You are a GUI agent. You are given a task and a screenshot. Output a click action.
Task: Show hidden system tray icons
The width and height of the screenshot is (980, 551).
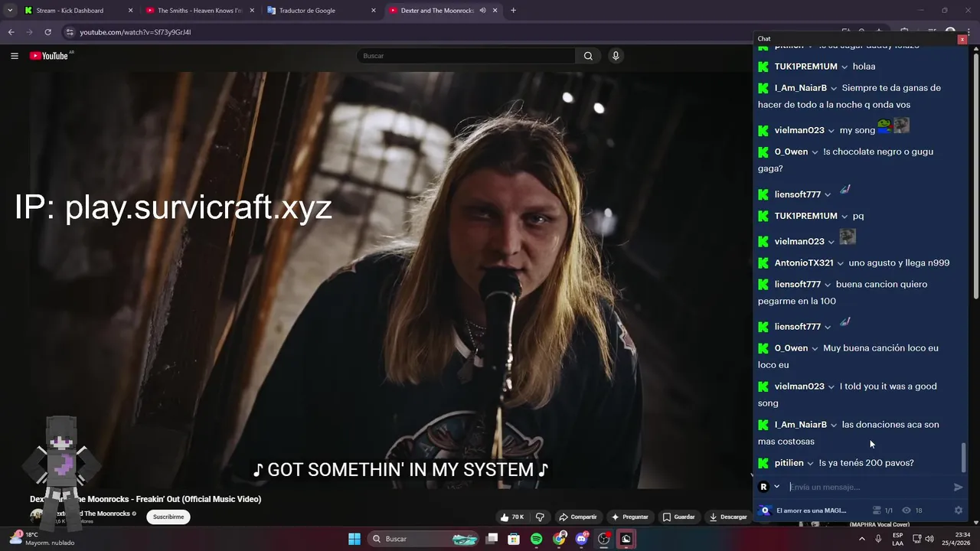pos(861,539)
